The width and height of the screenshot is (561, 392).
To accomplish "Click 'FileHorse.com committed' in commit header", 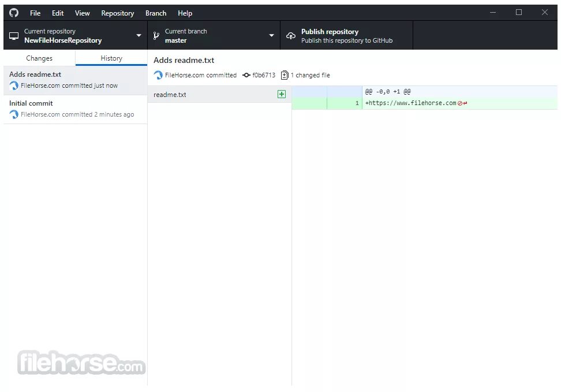I will [201, 75].
